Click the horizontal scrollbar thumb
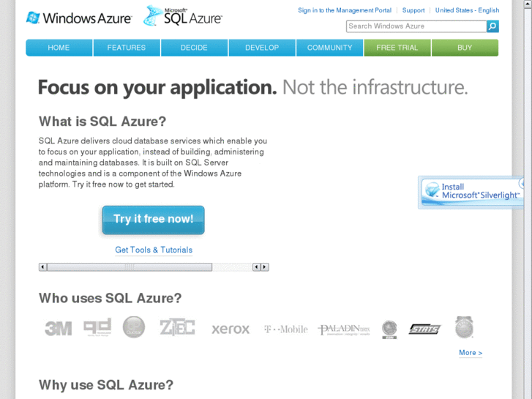Screen dimensions: 532x399 (x=130, y=267)
